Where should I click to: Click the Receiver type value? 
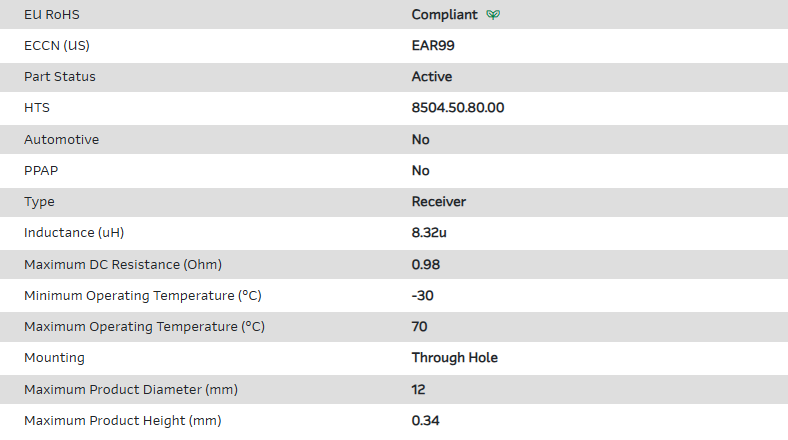tap(439, 202)
